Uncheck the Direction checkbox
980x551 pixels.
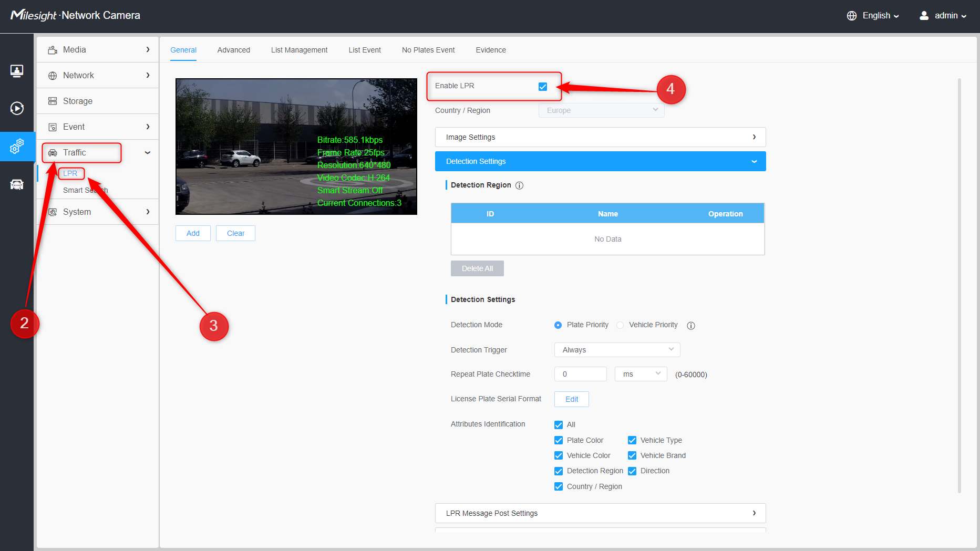click(x=632, y=471)
